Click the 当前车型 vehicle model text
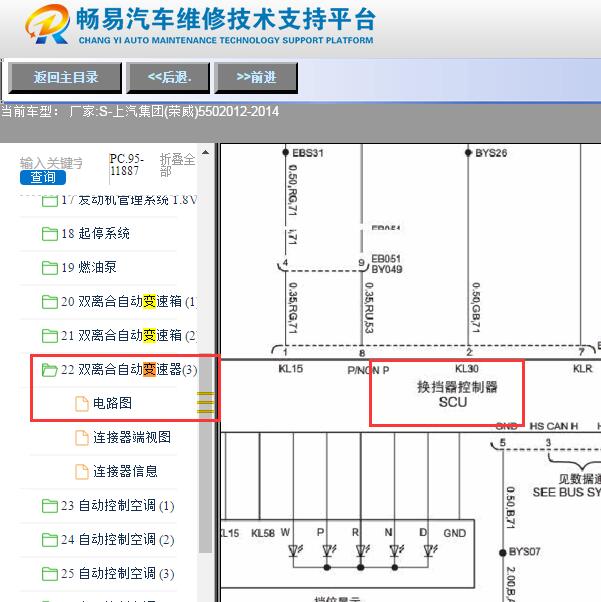 tap(140, 112)
